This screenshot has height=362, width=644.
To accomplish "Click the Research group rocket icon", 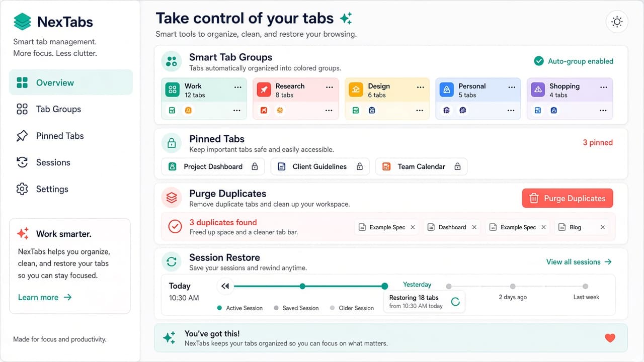I will (264, 89).
